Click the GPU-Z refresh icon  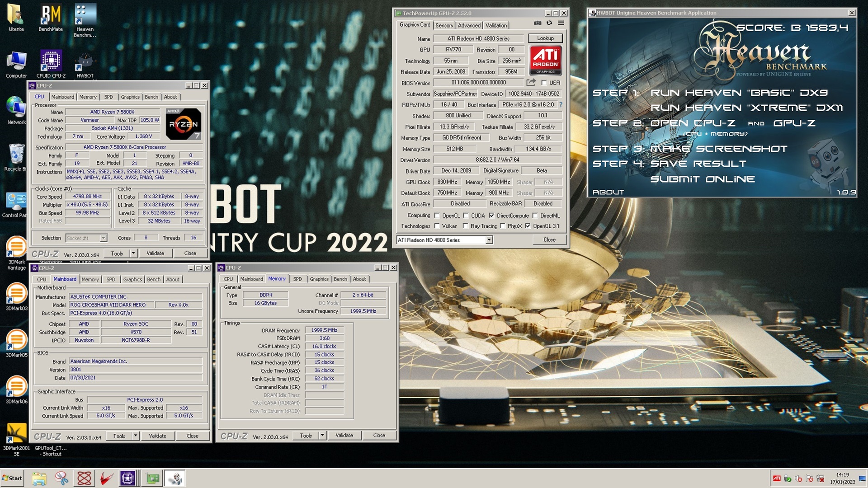[549, 23]
